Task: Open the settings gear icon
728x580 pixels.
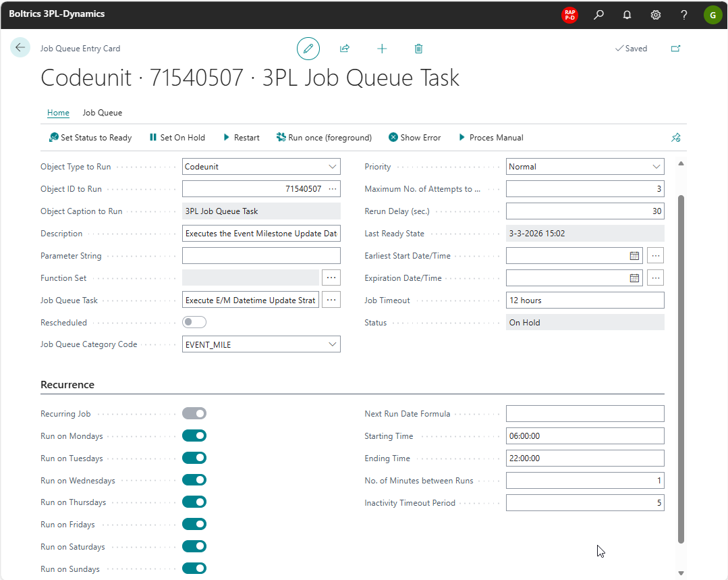Action: [x=655, y=15]
